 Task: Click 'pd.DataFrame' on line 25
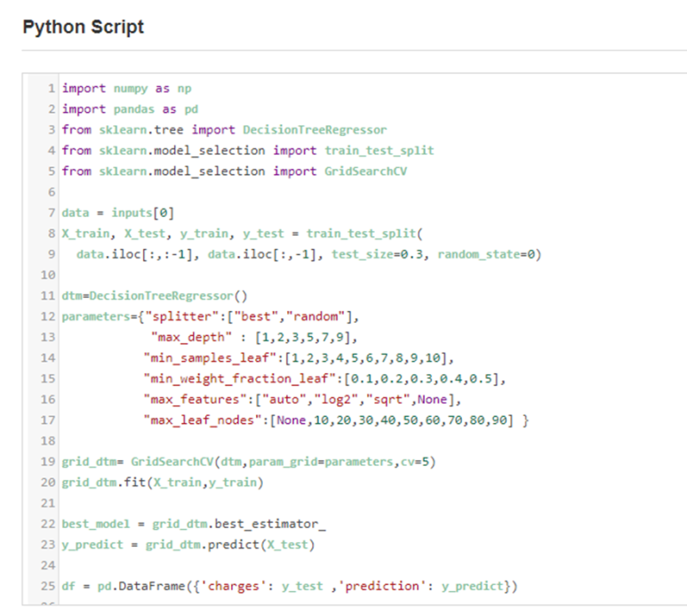coord(141,586)
